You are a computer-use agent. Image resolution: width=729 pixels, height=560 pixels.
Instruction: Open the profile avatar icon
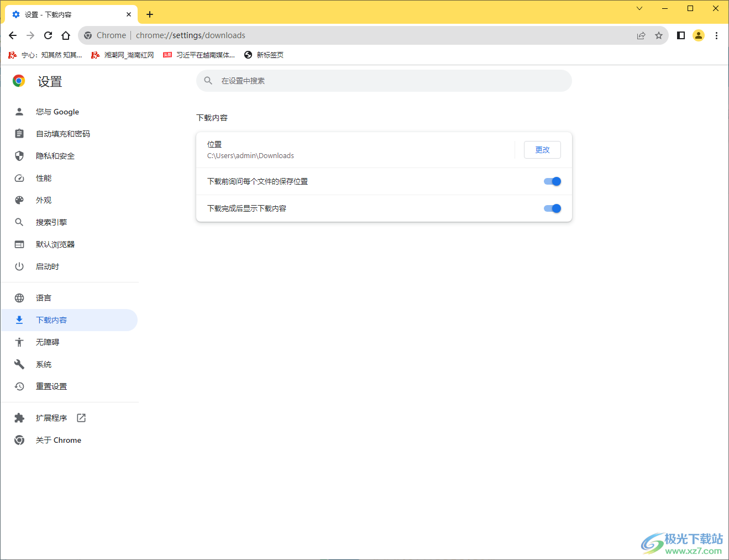(x=699, y=35)
